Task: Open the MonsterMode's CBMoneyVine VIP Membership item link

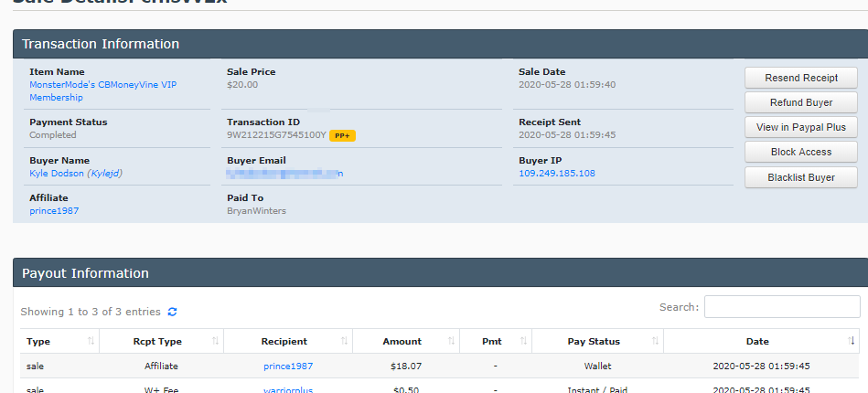Action: [x=103, y=91]
